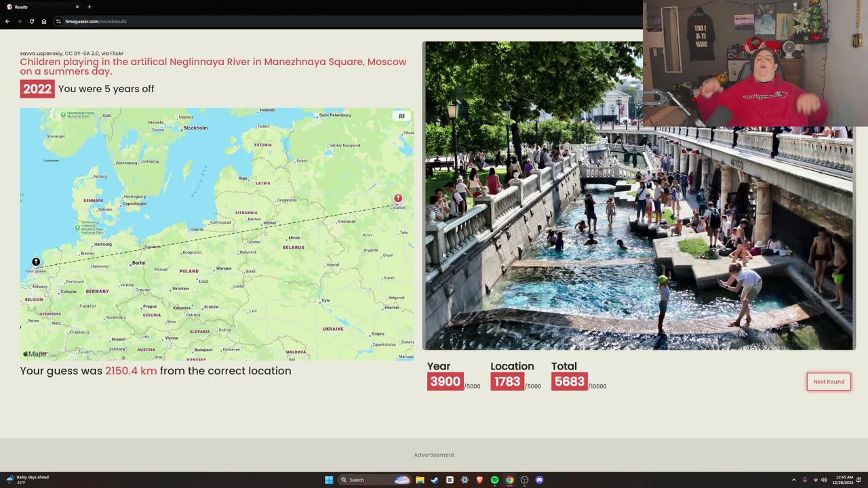The width and height of the screenshot is (868, 488).
Task: Toggle the map style button on the map
Action: coord(401,116)
